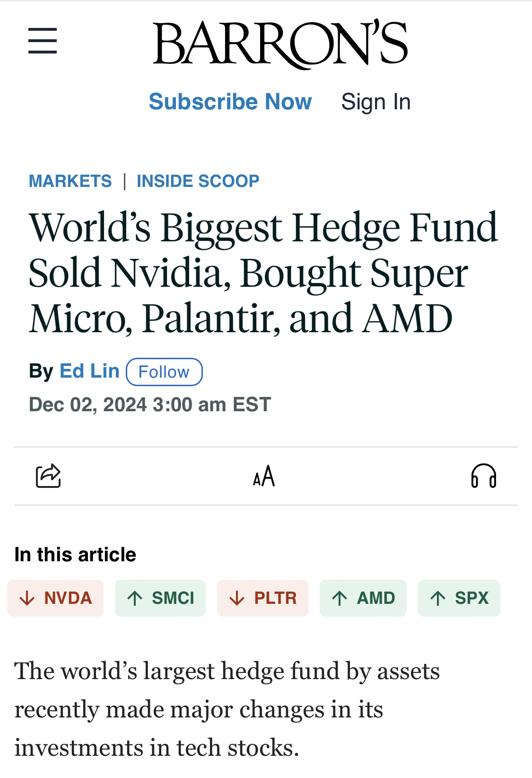
Task: Tap the headphones listen-to-article icon
Action: (483, 476)
